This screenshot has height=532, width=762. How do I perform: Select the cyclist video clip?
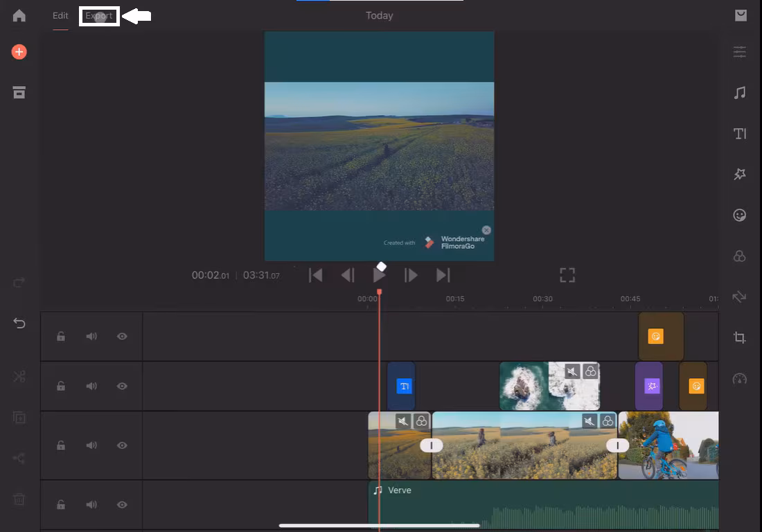668,445
